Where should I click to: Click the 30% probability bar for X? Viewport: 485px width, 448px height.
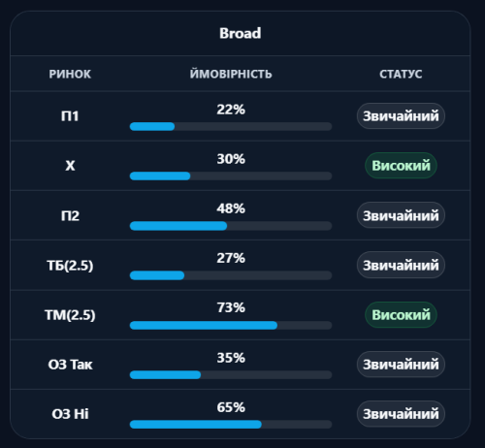coord(231,176)
